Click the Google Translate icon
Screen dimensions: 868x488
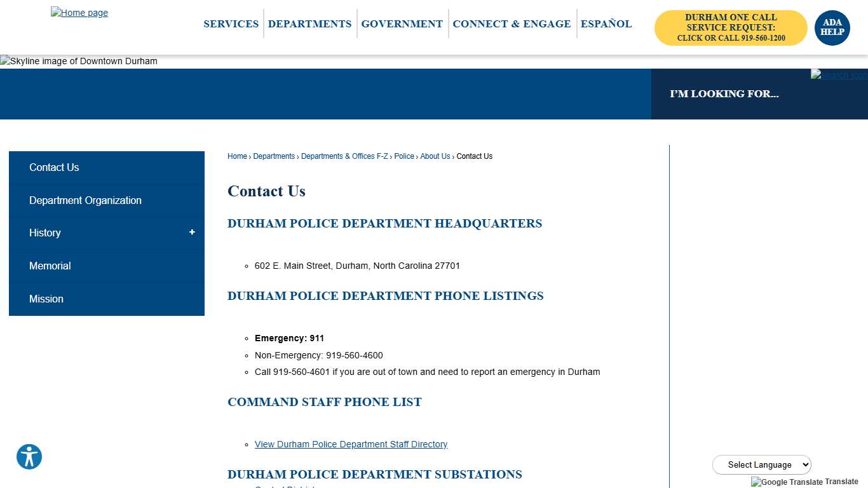tap(756, 482)
